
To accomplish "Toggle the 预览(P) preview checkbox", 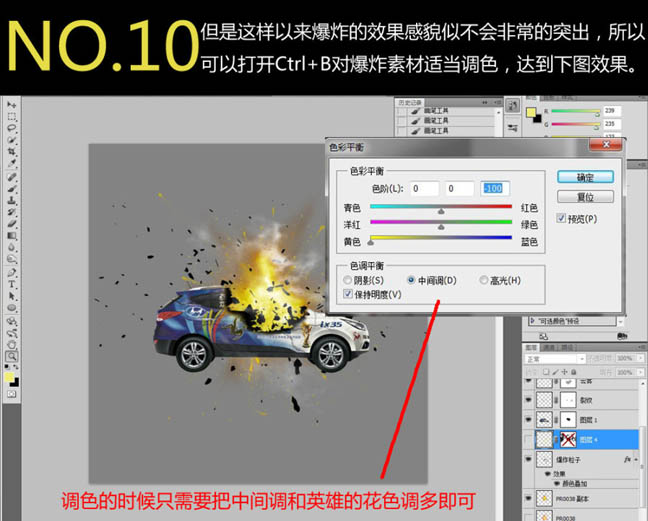I will pos(561,218).
